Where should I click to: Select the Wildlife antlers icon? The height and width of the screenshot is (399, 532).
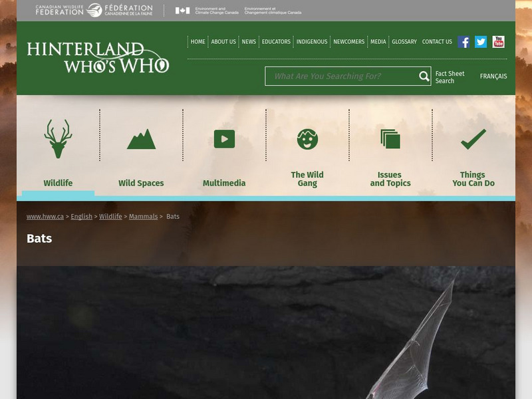[x=59, y=138]
